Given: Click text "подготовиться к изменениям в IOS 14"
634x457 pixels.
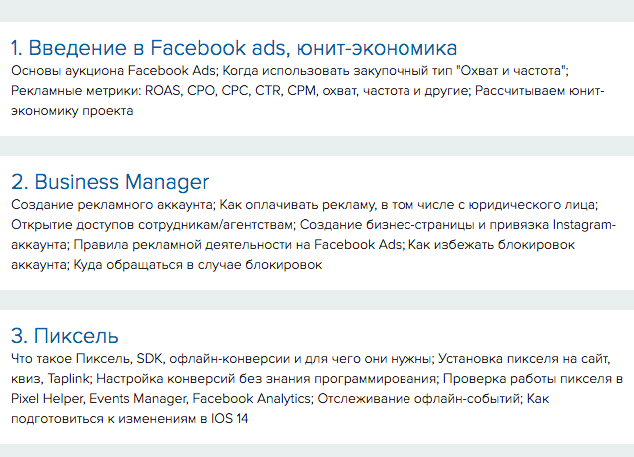Looking at the screenshot, I should pyautogui.click(x=129, y=419).
